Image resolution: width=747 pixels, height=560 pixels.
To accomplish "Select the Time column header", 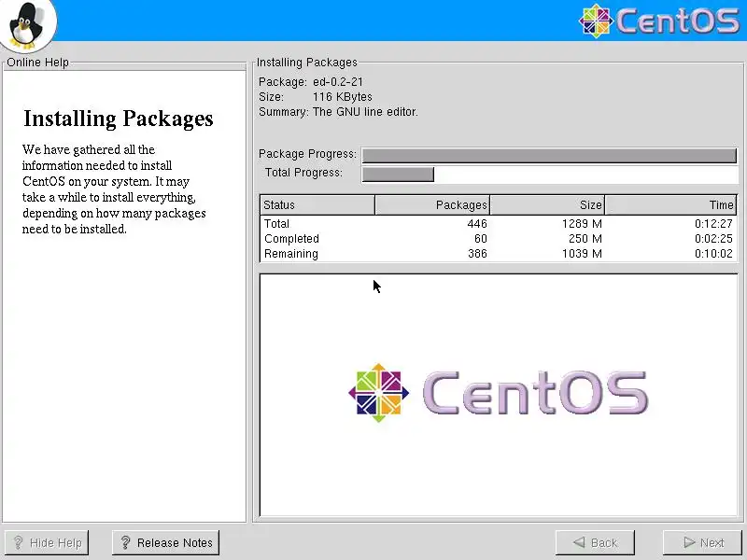I will point(670,204).
